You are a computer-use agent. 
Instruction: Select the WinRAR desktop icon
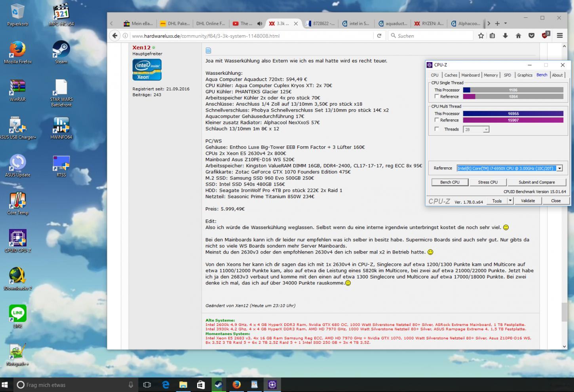[x=18, y=90]
